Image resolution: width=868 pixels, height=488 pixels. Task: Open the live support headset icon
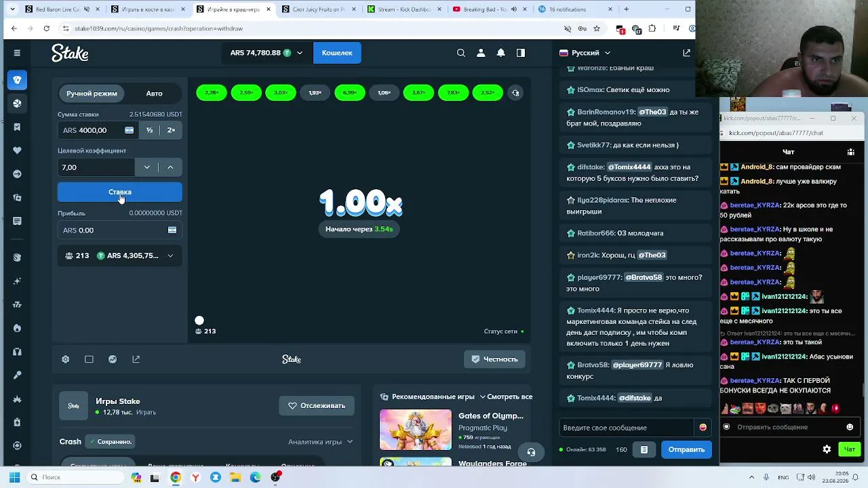[x=531, y=452]
